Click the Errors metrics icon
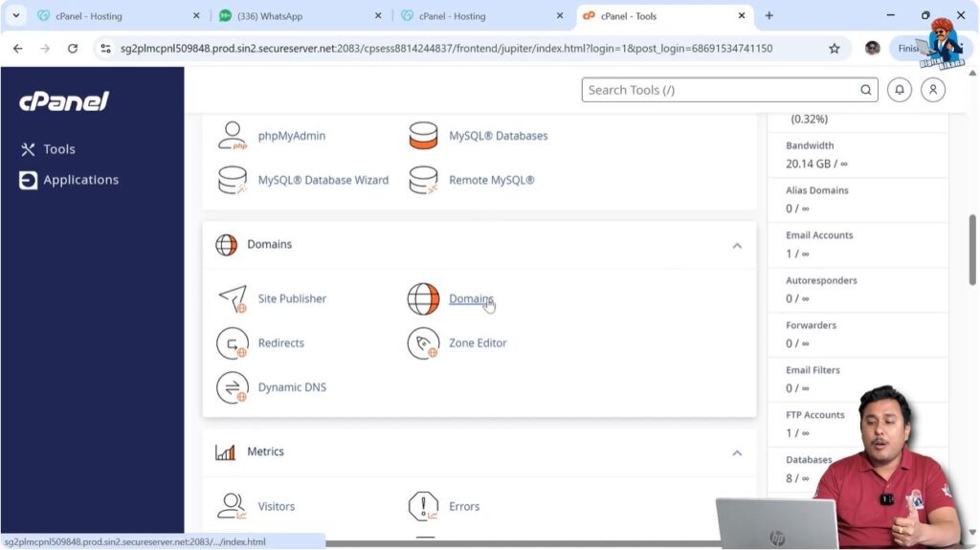The width and height of the screenshot is (980, 550). tap(423, 506)
